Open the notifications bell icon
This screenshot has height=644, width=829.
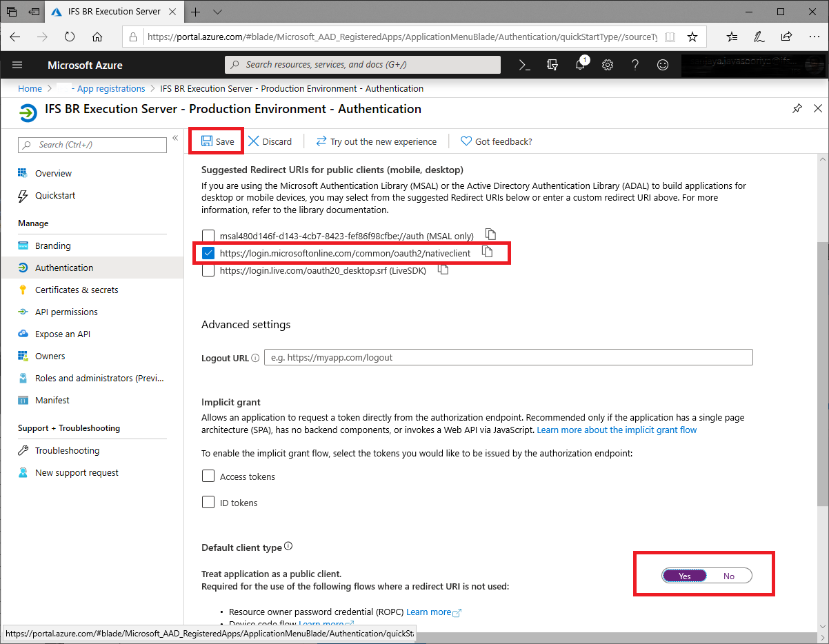(581, 65)
